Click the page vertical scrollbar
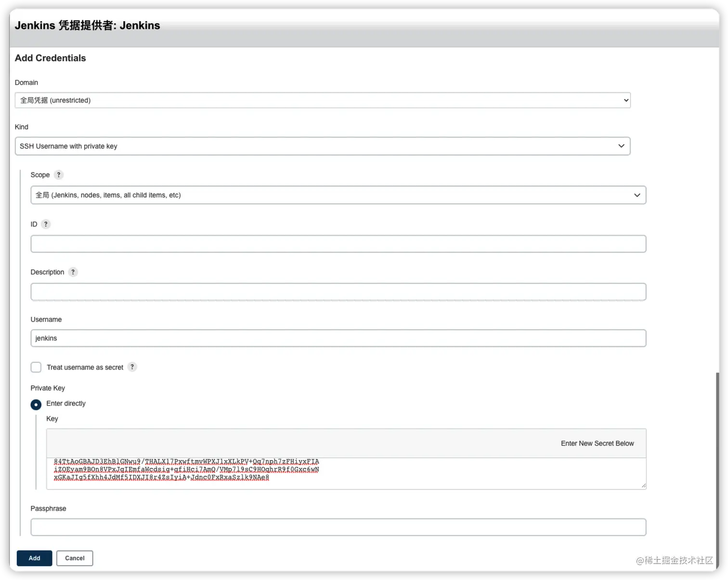The image size is (728, 580). 717,470
